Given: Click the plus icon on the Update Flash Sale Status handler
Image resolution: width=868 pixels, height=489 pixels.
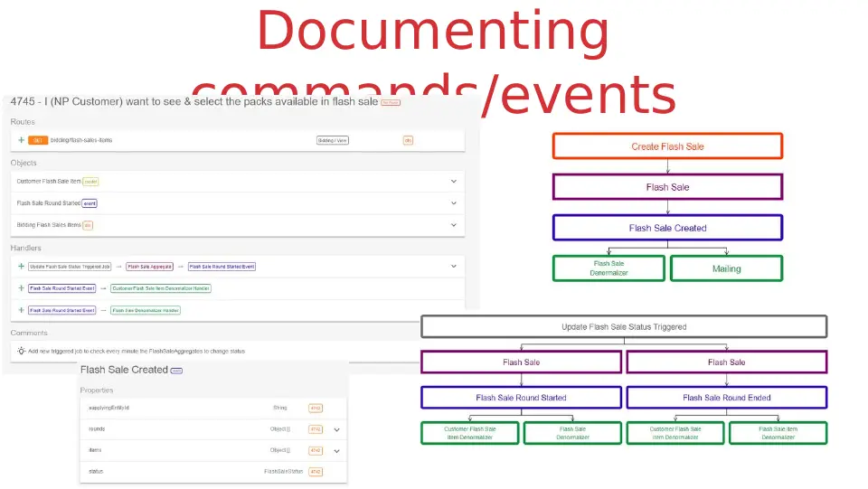Looking at the screenshot, I should 21,266.
